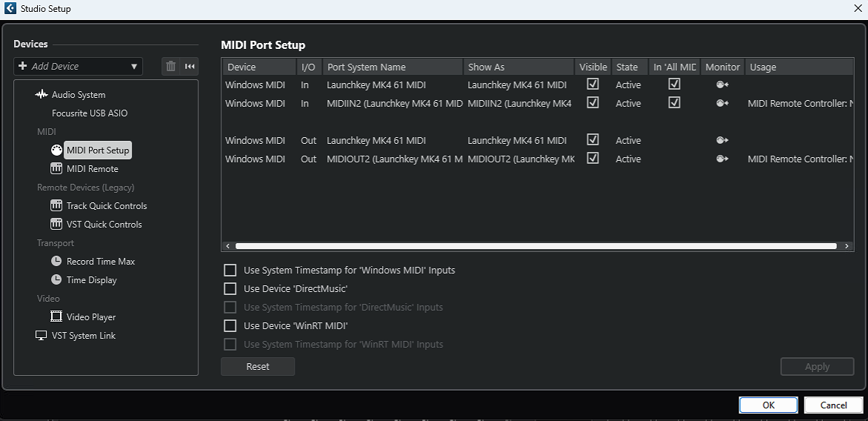Toggle Visible checkbox for MIDIIN2 port

[x=593, y=102]
